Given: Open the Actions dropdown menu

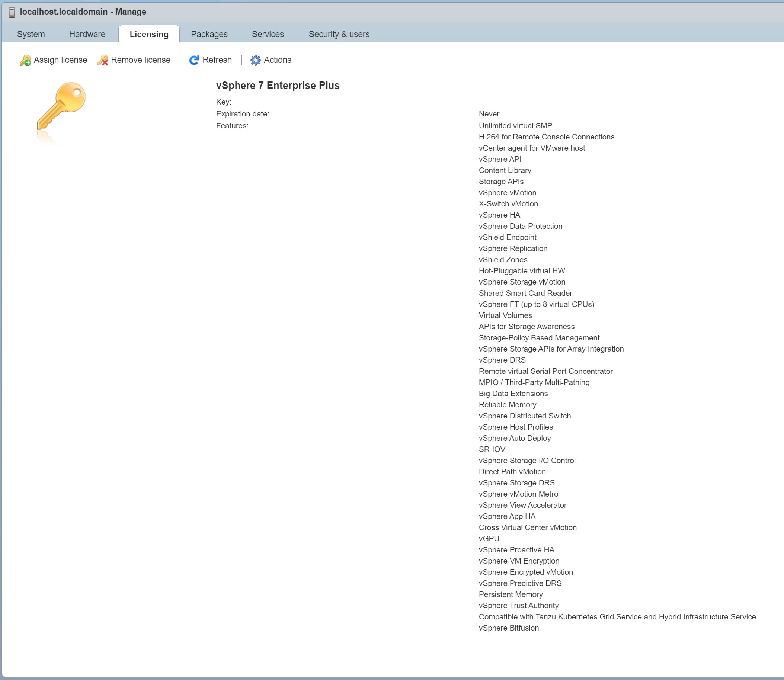Looking at the screenshot, I should pyautogui.click(x=278, y=60).
